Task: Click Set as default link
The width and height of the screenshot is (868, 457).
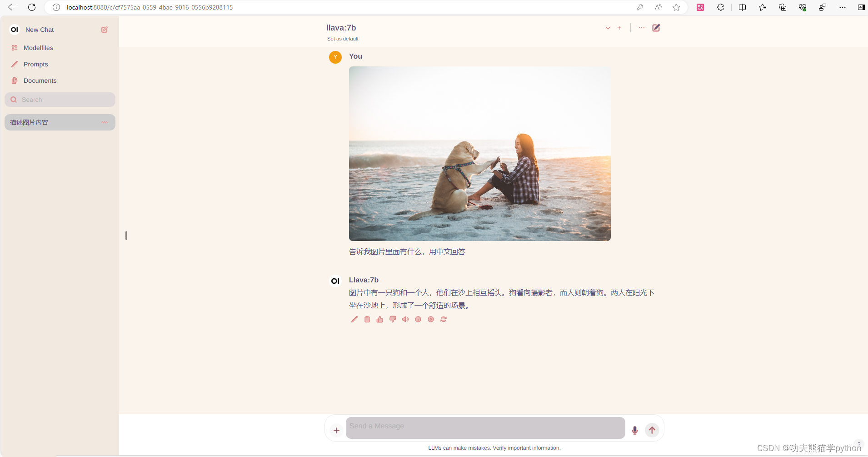Action: point(343,39)
